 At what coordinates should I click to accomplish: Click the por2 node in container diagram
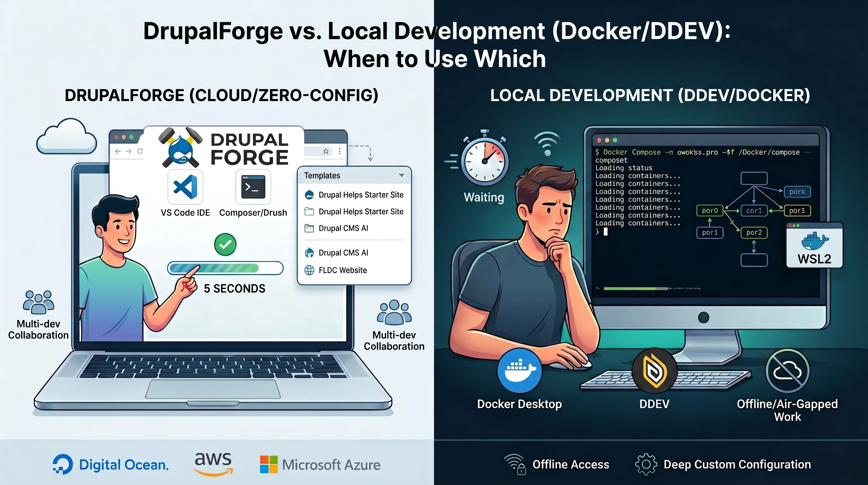pyautogui.click(x=754, y=232)
